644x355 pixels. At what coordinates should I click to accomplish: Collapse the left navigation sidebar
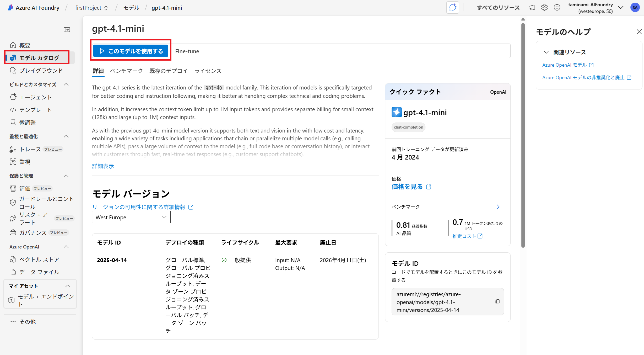click(x=67, y=30)
